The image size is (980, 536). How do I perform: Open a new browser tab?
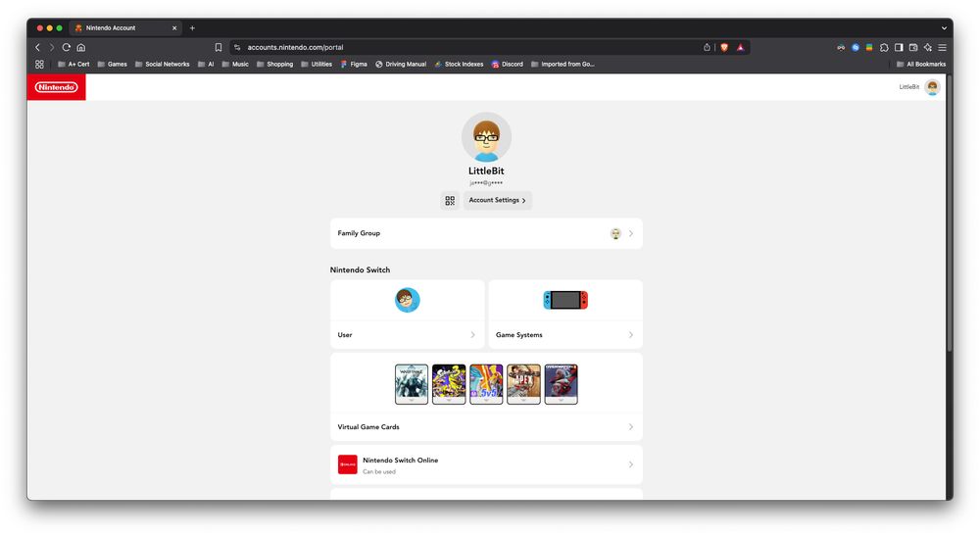pyautogui.click(x=192, y=28)
